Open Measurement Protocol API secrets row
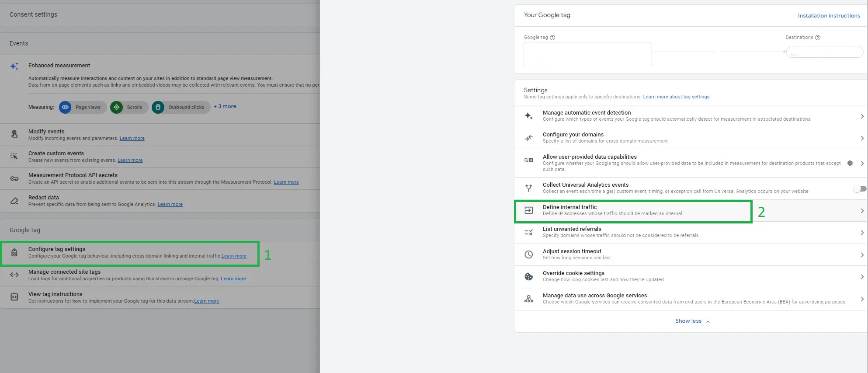Image resolution: width=868 pixels, height=373 pixels. pyautogui.click(x=160, y=178)
